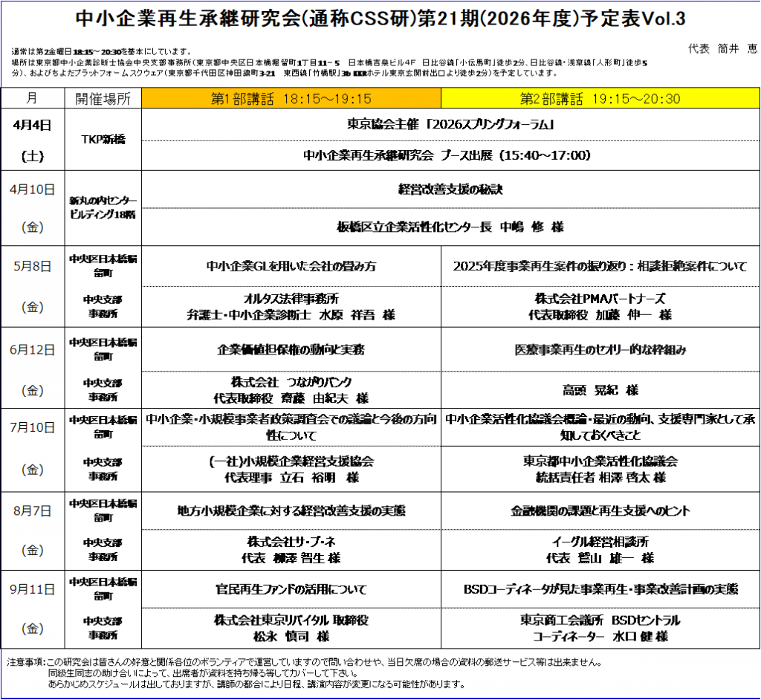Click 企業価値担保権の動向と実務 lecture title

(291, 349)
